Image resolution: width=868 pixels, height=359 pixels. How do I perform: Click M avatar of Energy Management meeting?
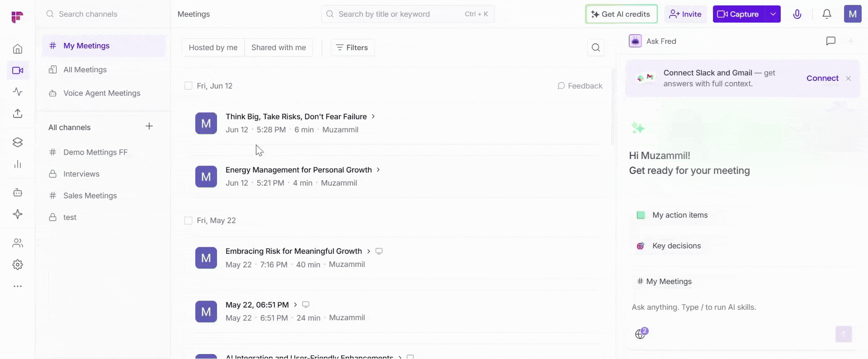point(206,177)
